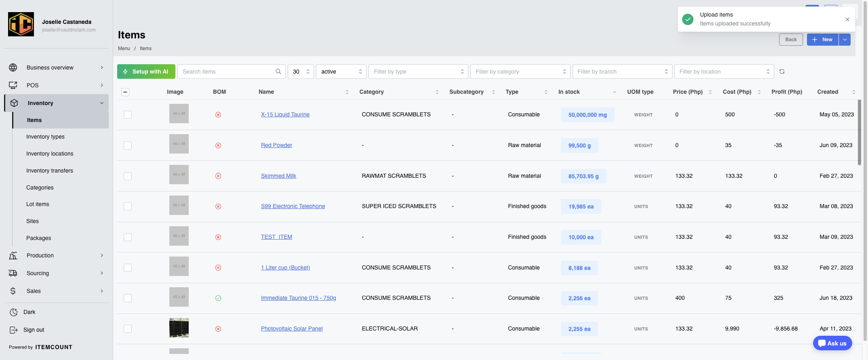Click the Search items input field
This screenshot has width=868, height=360.
click(232, 72)
